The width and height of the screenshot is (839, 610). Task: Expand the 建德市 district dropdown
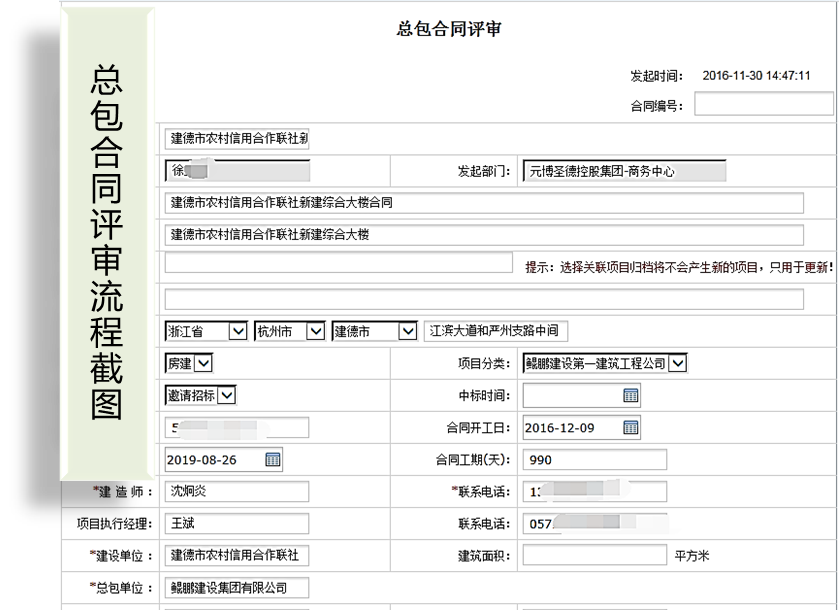click(406, 331)
